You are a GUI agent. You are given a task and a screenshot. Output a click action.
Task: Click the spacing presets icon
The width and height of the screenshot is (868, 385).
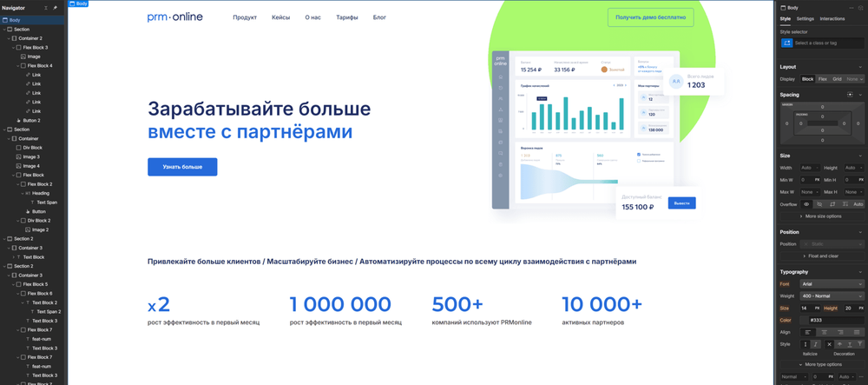click(850, 94)
